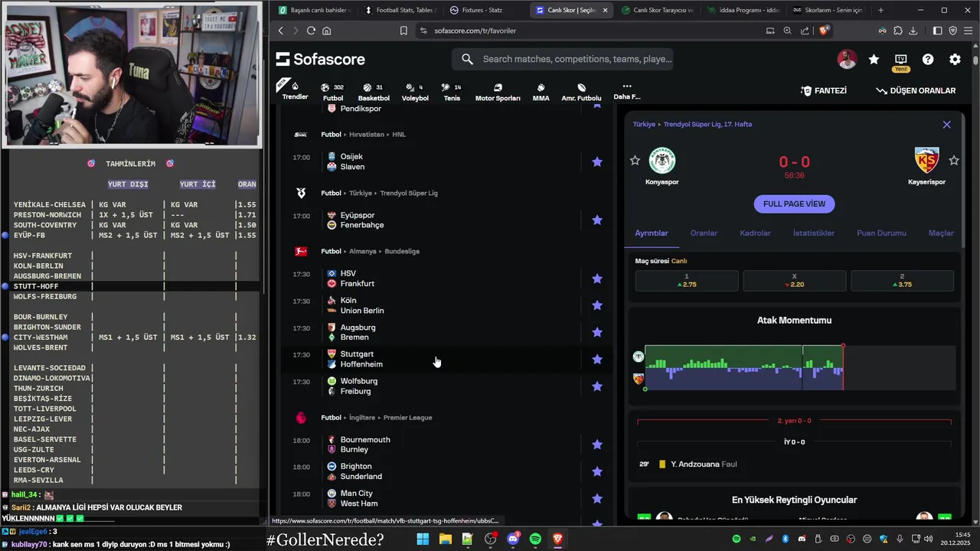This screenshot has width=980, height=551.
Task: Unfavorite the Eyüpspor vs Fenerbahçe star
Action: pos(597,220)
